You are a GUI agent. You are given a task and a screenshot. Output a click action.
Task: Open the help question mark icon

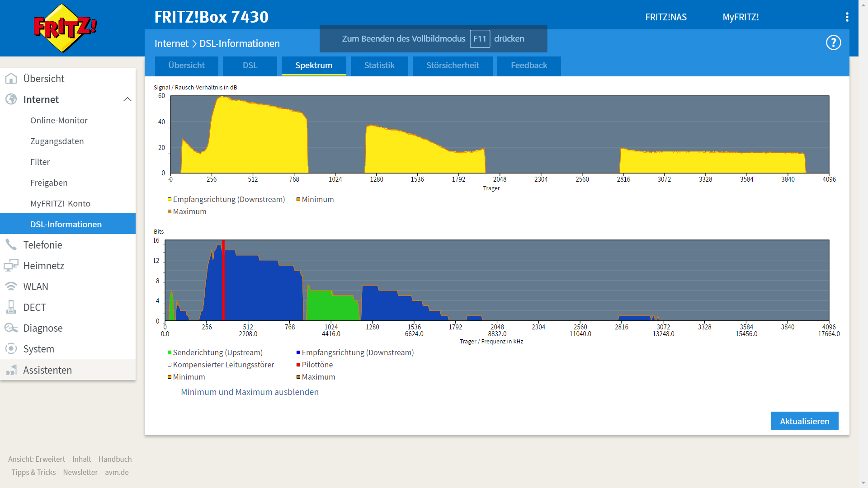[x=833, y=43]
